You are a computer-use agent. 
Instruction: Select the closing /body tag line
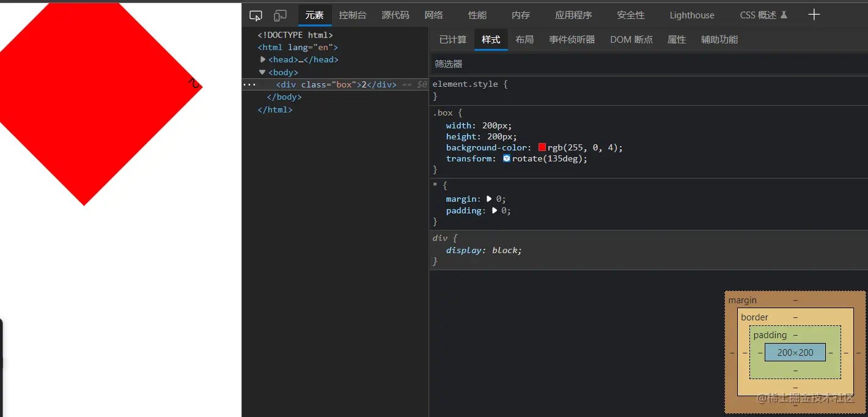point(284,97)
